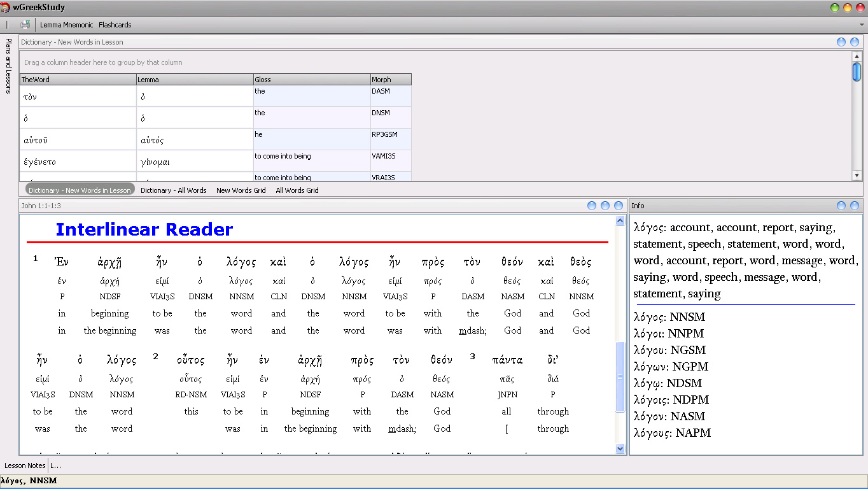Expand the Plans and Lessons side panel
Viewport: 868px width, 489px height.
(8, 66)
